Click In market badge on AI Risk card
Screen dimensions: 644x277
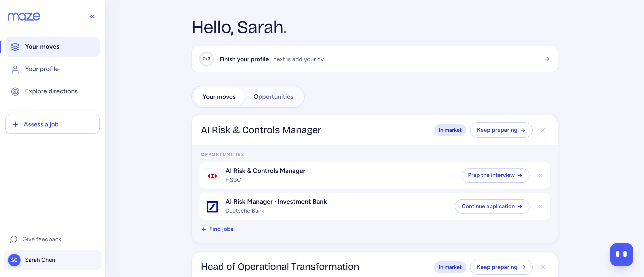coord(450,130)
